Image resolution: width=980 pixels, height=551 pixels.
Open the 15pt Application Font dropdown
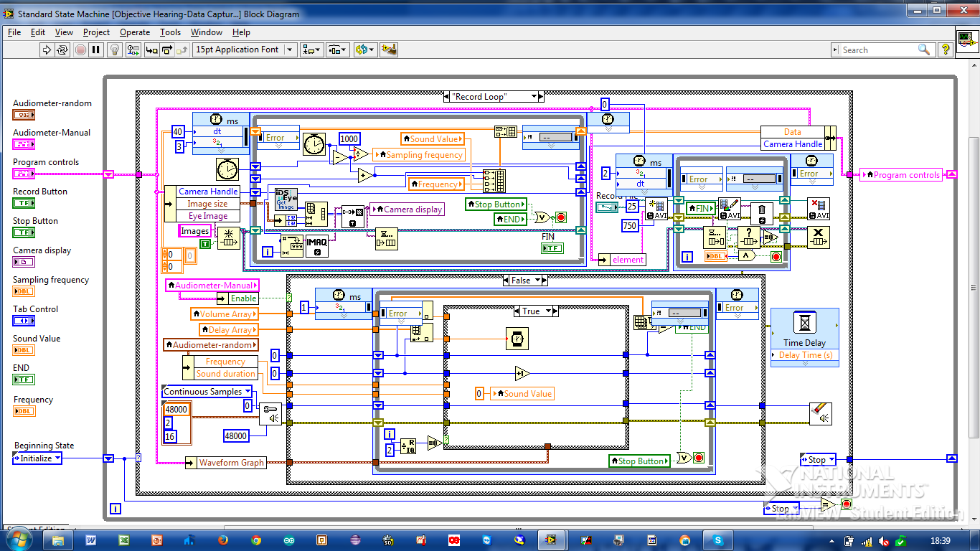(245, 50)
